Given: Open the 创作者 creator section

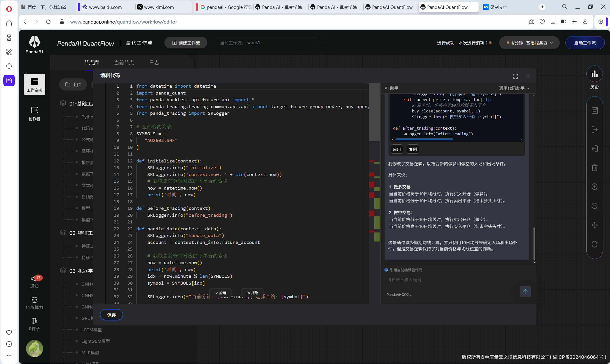Looking at the screenshot, I should pos(34,113).
